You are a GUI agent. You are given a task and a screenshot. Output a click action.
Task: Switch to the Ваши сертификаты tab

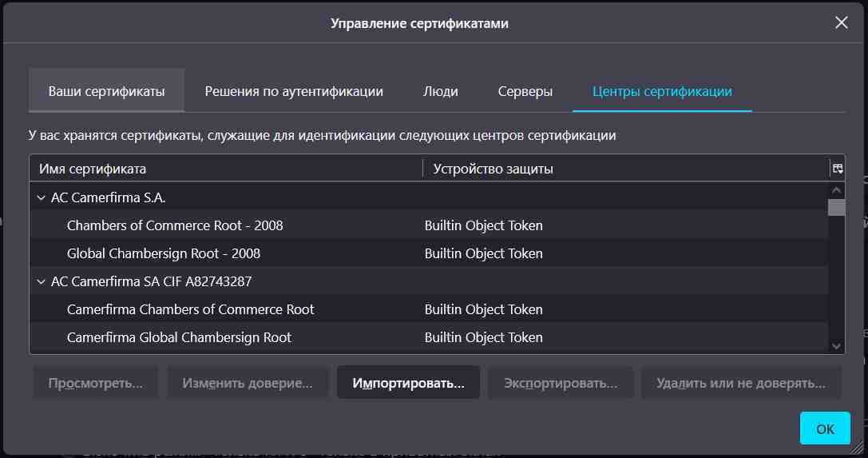coord(106,91)
